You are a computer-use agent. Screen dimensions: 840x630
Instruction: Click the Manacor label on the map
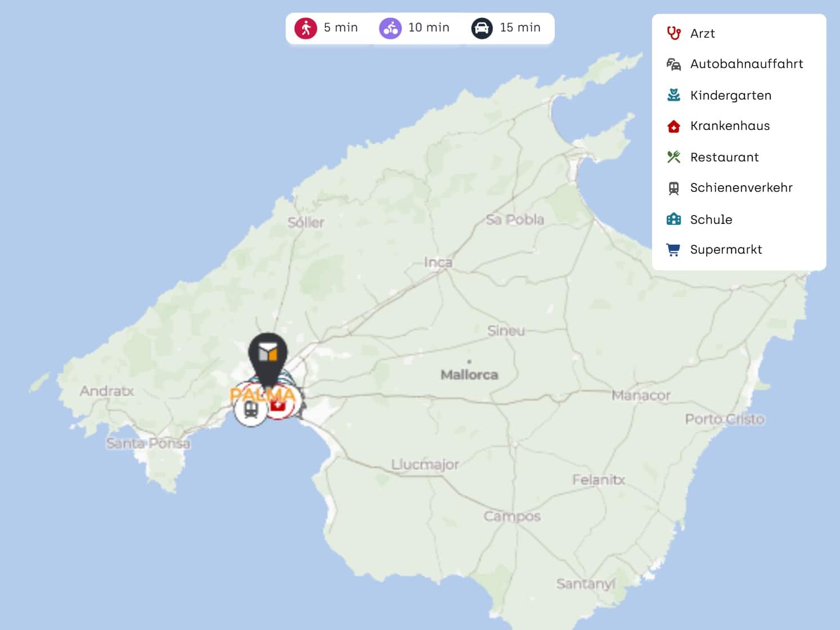641,395
